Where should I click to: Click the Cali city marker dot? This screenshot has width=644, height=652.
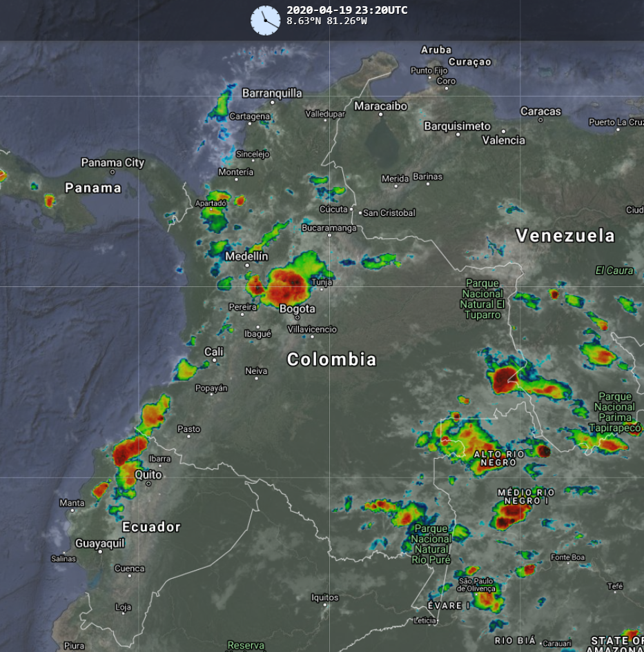(x=215, y=360)
